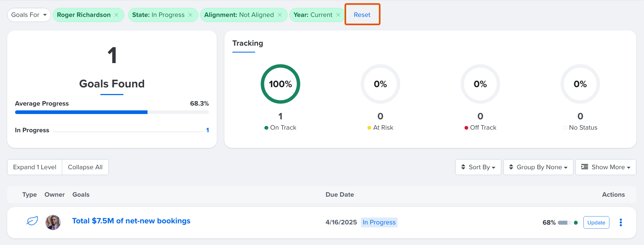The height and width of the screenshot is (245, 644).
Task: Click the goal owner's avatar photo
Action: click(53, 222)
